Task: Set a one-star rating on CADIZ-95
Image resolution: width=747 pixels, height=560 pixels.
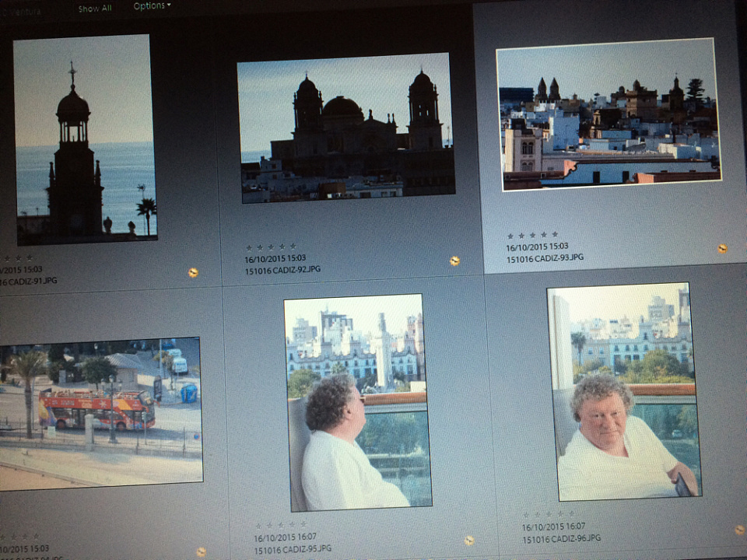Action: point(258,527)
